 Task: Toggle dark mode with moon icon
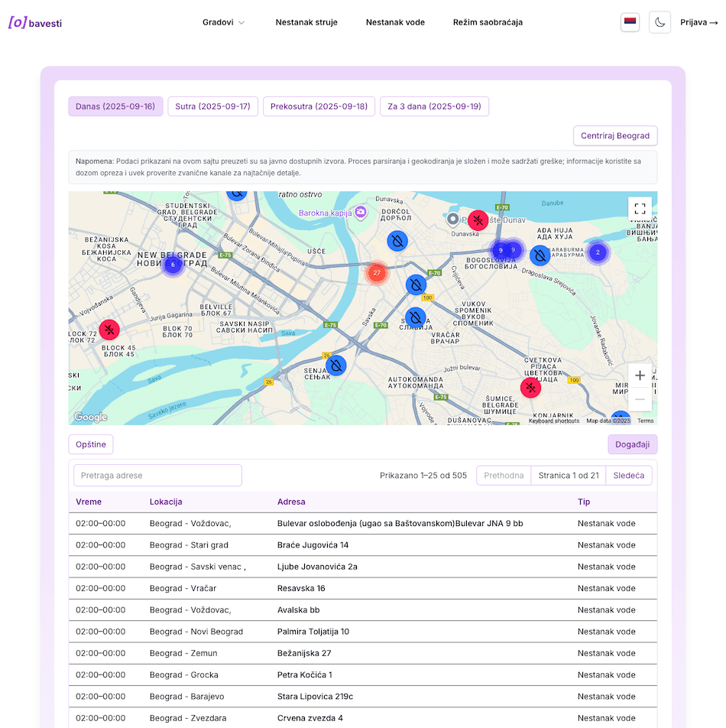point(660,22)
